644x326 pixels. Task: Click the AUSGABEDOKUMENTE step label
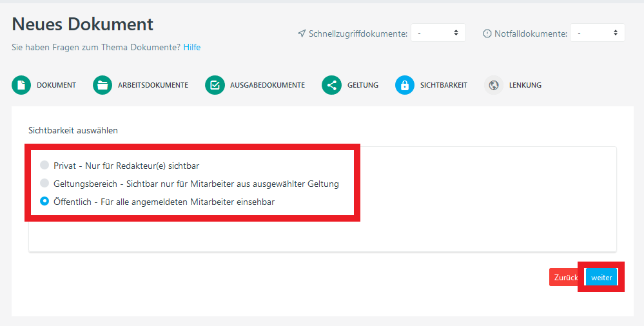(267, 85)
